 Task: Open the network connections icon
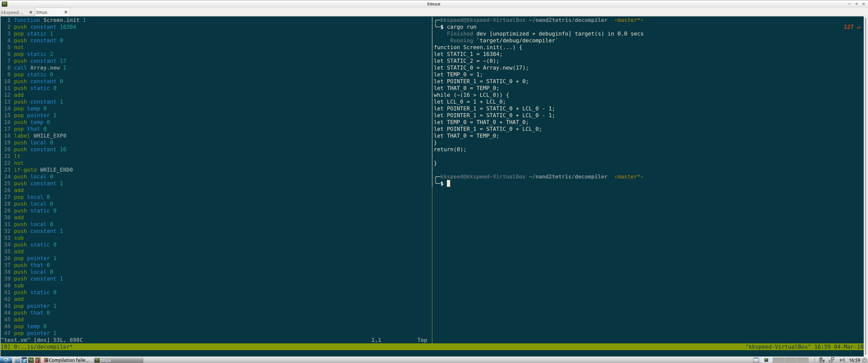(832, 360)
